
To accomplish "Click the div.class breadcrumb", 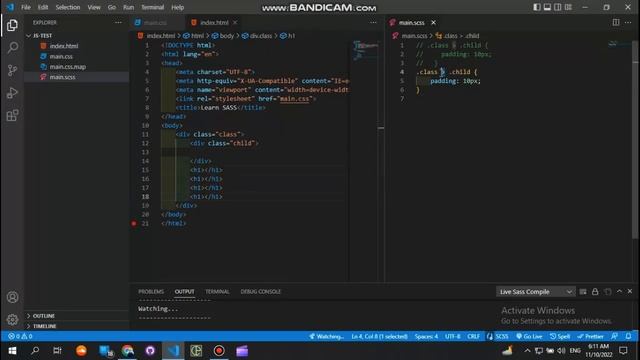I will pos(257,36).
